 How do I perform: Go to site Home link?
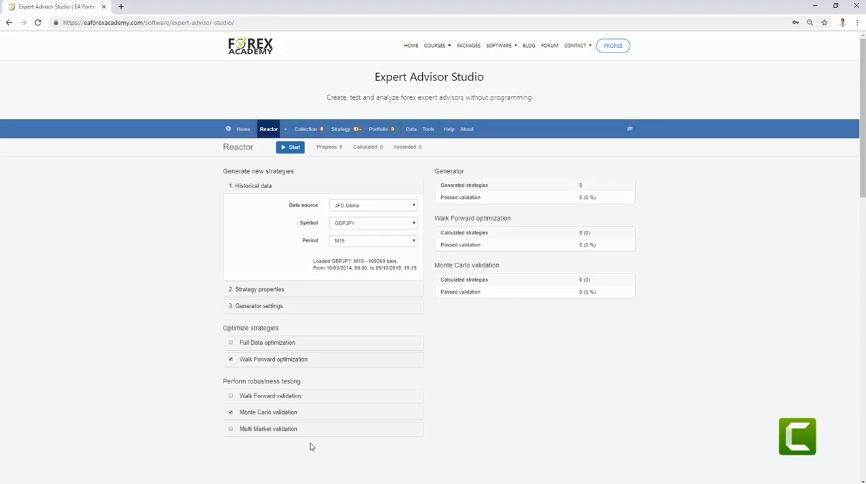point(411,46)
